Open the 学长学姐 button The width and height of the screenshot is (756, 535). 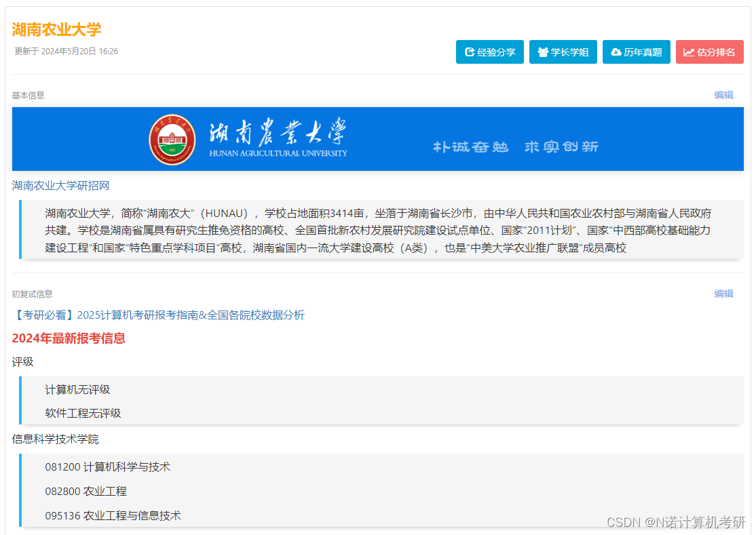coord(563,52)
